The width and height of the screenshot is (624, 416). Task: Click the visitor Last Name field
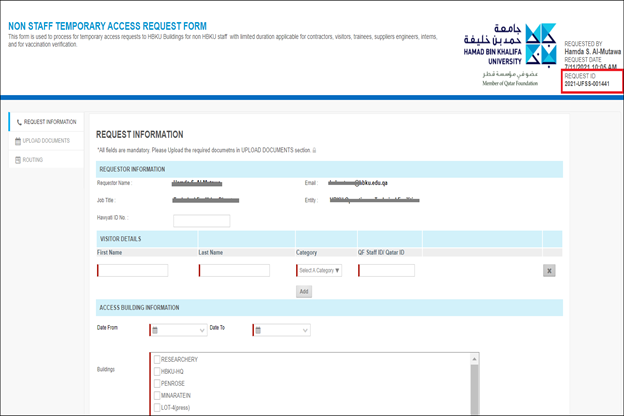(x=234, y=271)
